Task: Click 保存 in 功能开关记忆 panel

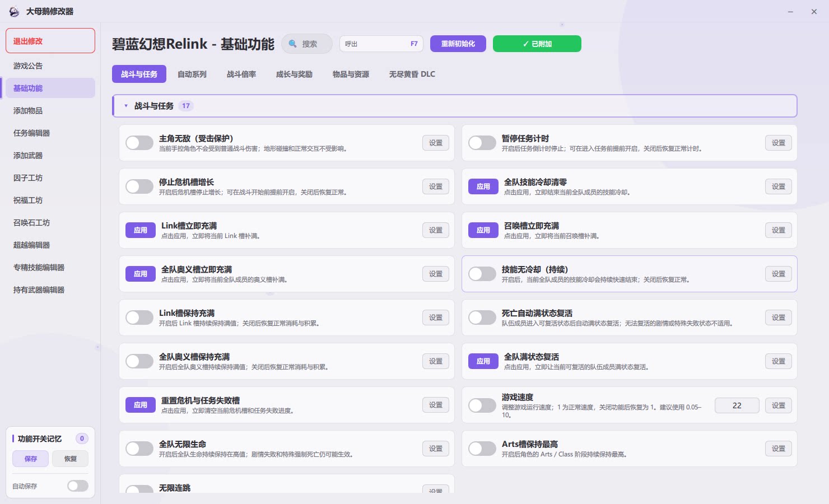Action: coord(31,459)
